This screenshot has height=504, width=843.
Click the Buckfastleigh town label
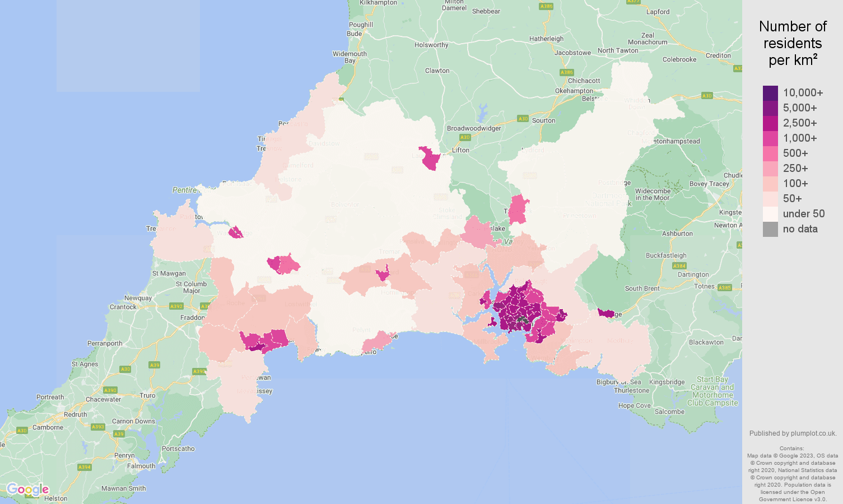click(666, 255)
